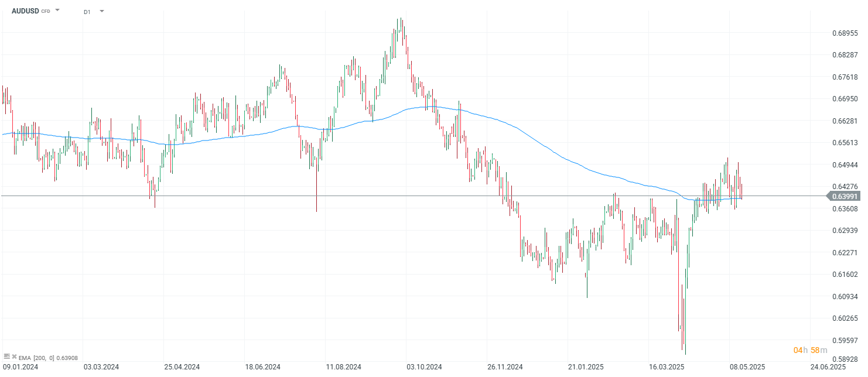Click the 04h 58m candle countdown timer

[x=810, y=350]
